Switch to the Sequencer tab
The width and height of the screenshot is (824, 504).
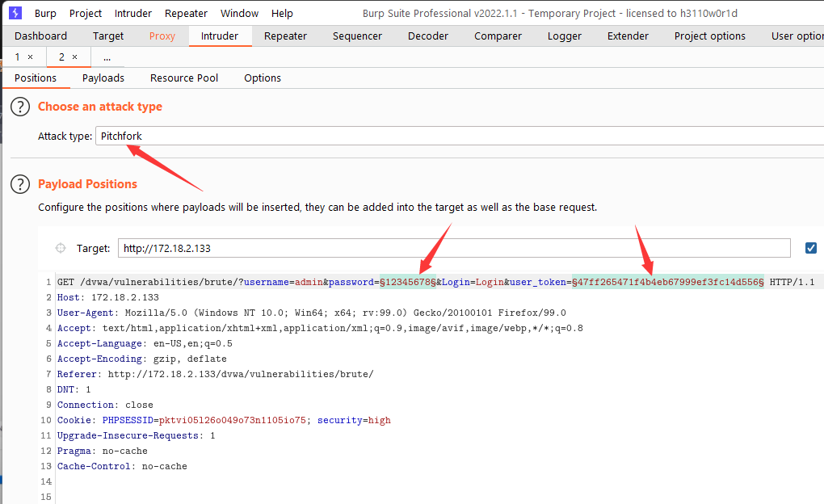click(x=357, y=36)
